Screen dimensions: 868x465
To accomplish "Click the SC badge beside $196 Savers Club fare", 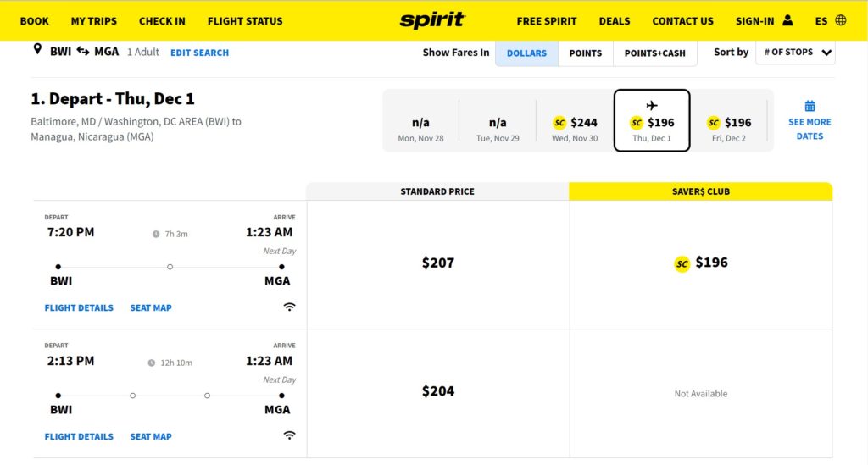I will (682, 263).
